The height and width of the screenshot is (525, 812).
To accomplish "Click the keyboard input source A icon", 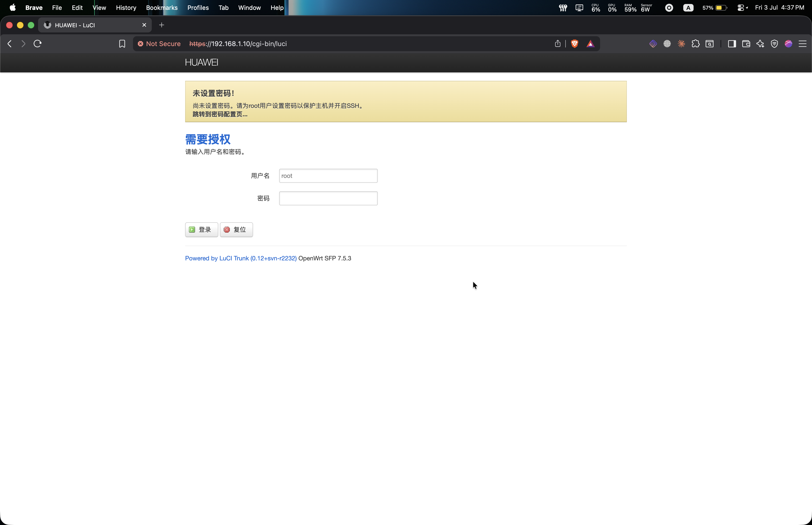I will 688,8.
